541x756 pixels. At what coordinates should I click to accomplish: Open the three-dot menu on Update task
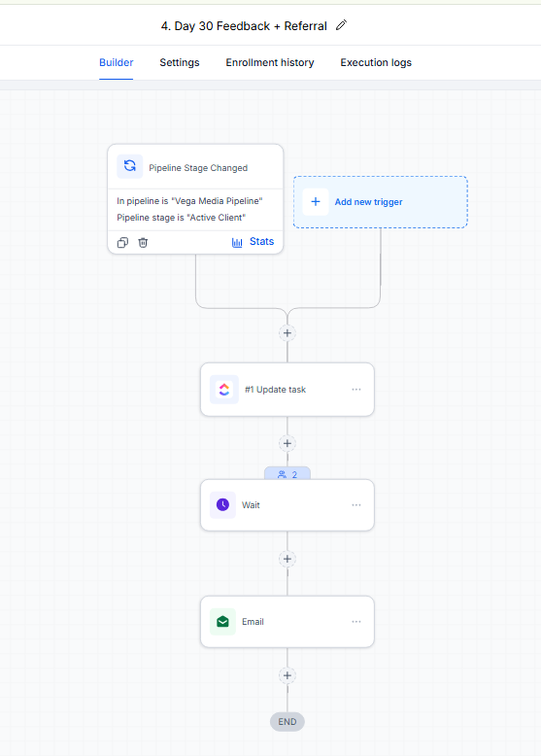[356, 389]
